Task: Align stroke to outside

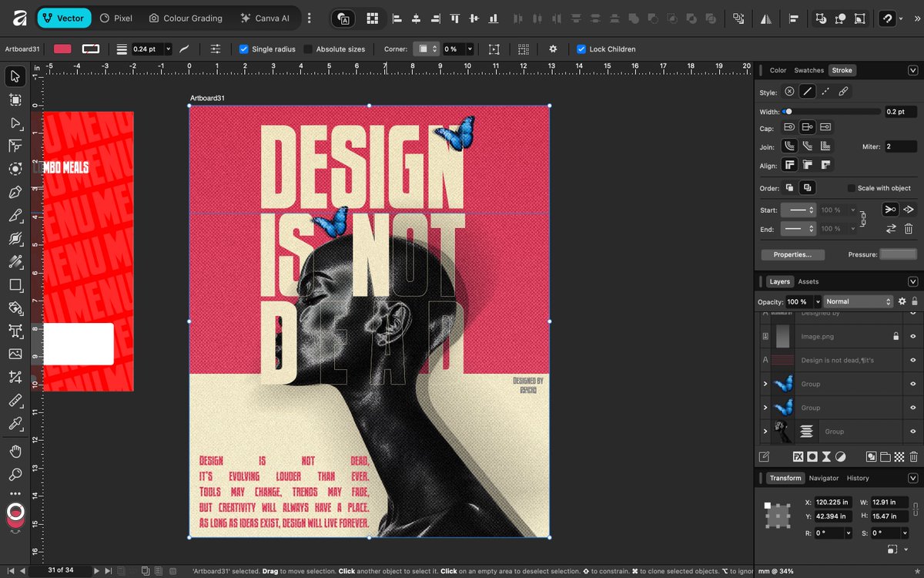Action: [825, 164]
